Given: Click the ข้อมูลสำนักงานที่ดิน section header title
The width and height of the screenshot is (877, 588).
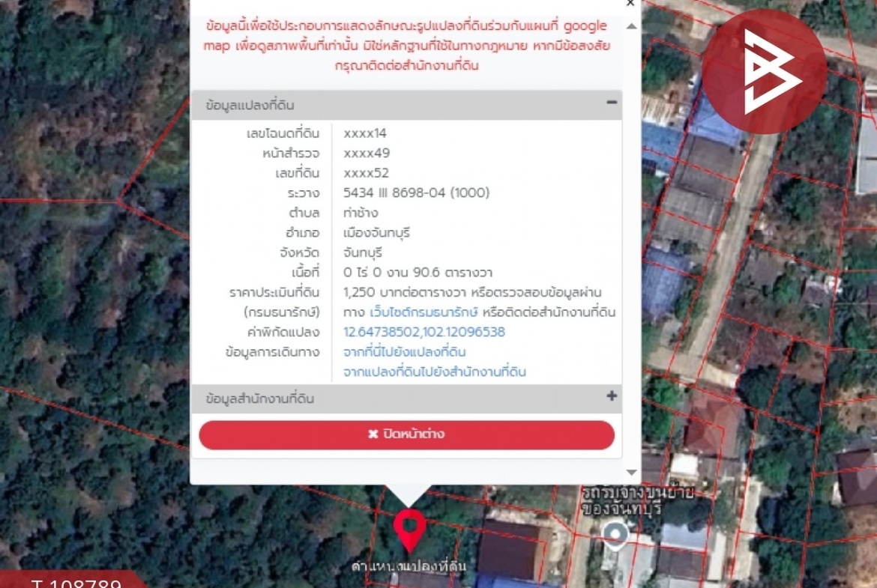Looking at the screenshot, I should point(260,398).
